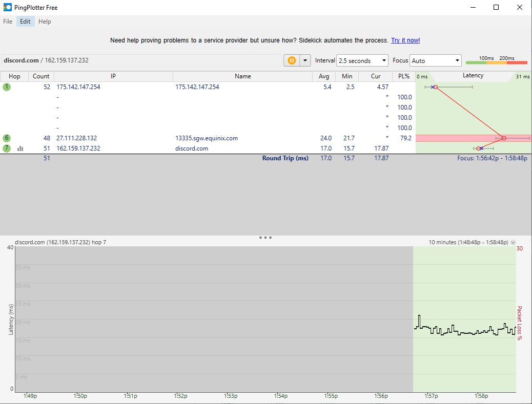Click the 24.0 average value for hop 6

(x=326, y=138)
